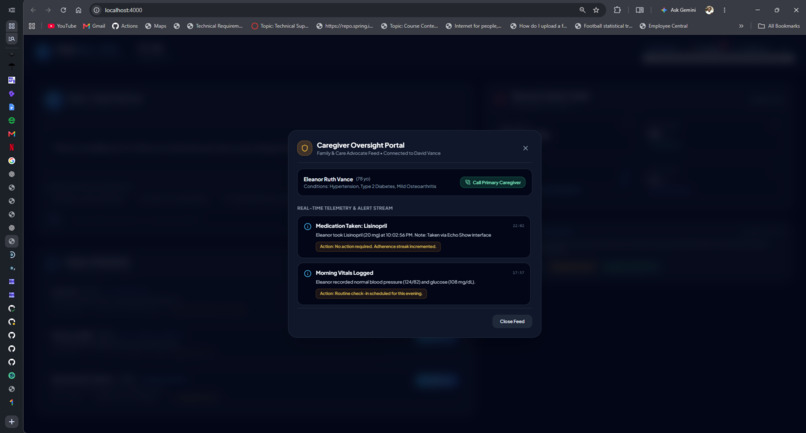Open the browser side panel icon

639,10
